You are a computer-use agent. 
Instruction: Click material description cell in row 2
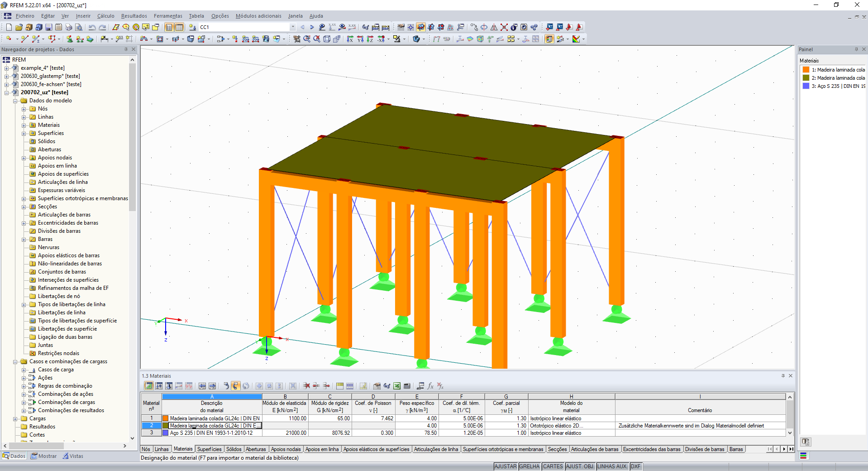(x=212, y=426)
